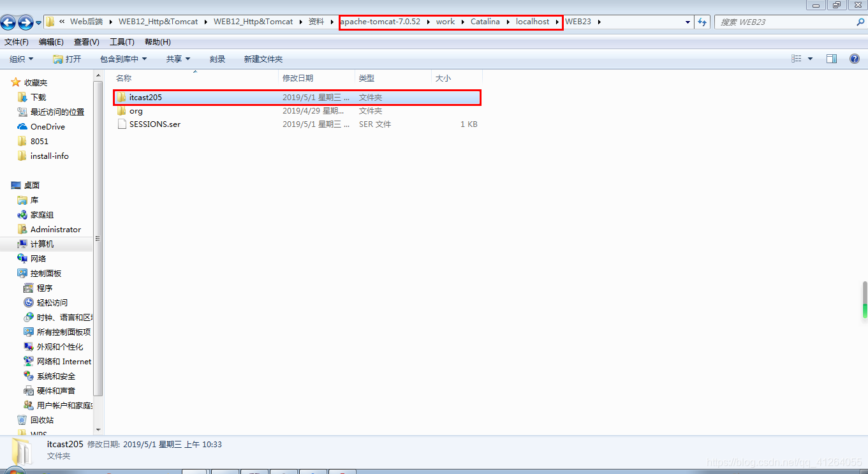This screenshot has height=474, width=868.
Task: Open the 查看(V) menu
Action: (87, 42)
